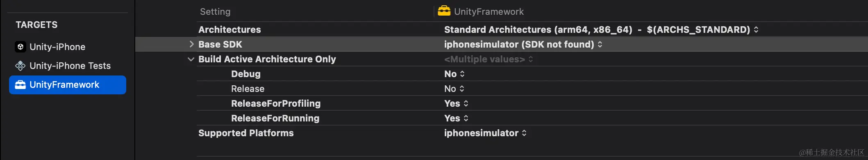Change Release value from No
This screenshot has height=160, width=868.
coord(454,89)
